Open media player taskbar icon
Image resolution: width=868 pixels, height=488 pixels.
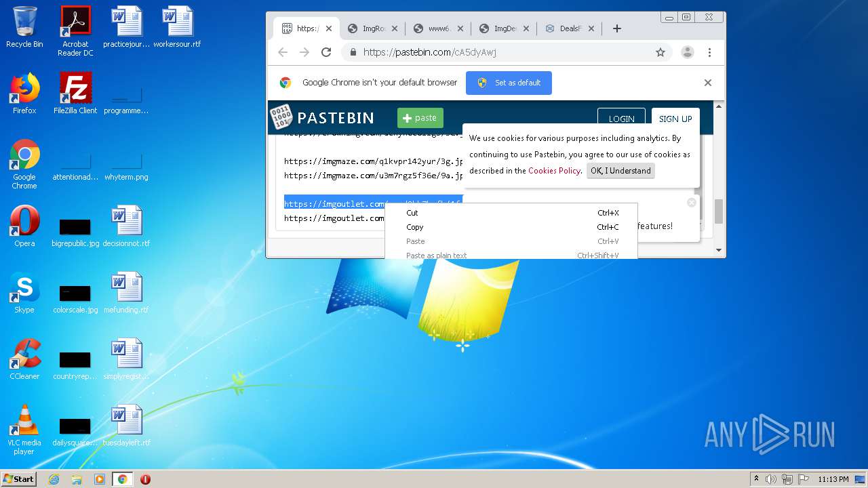100,479
